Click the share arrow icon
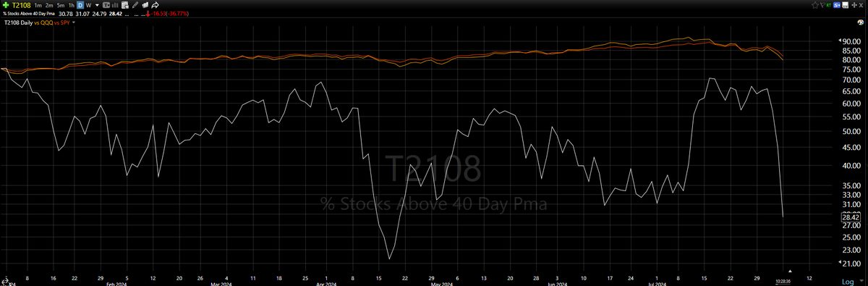The image size is (868, 286). pos(155,5)
